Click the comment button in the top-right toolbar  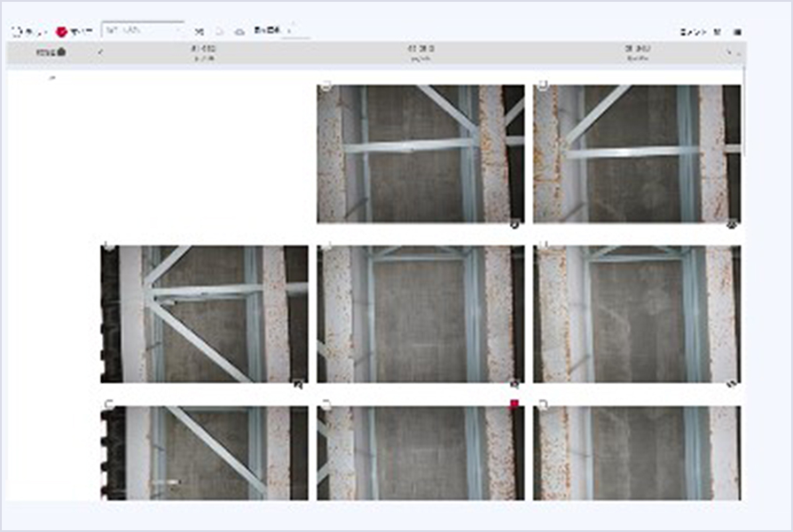(693, 33)
